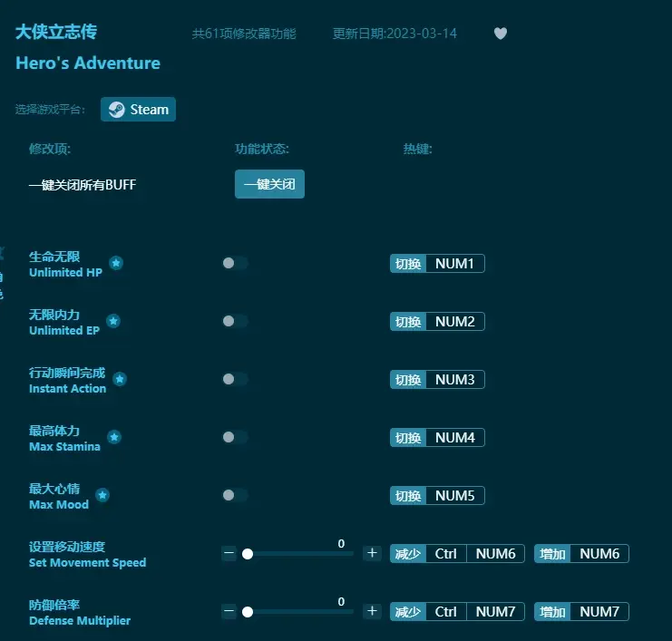The image size is (672, 641).
Task: Click the Set Movement Speed slider handle
Action: [x=248, y=554]
